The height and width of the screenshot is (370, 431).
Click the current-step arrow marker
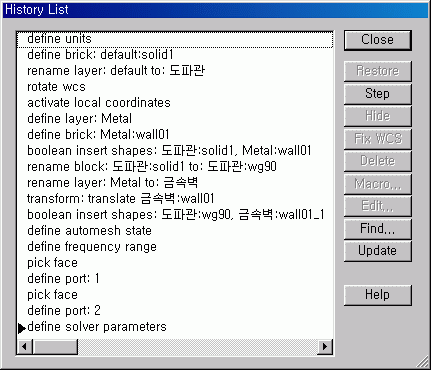tap(22, 328)
